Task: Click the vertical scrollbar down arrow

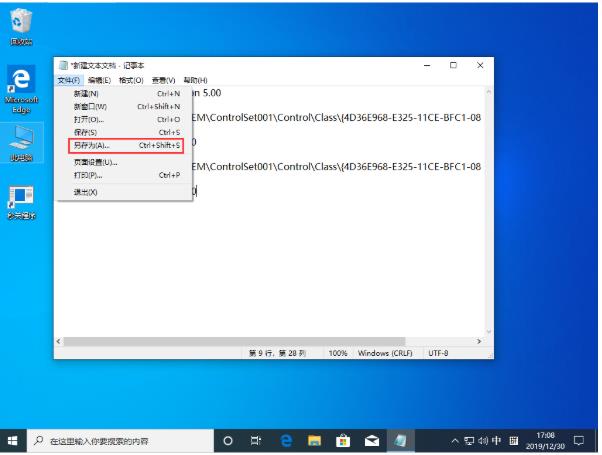Action: pyautogui.click(x=489, y=331)
